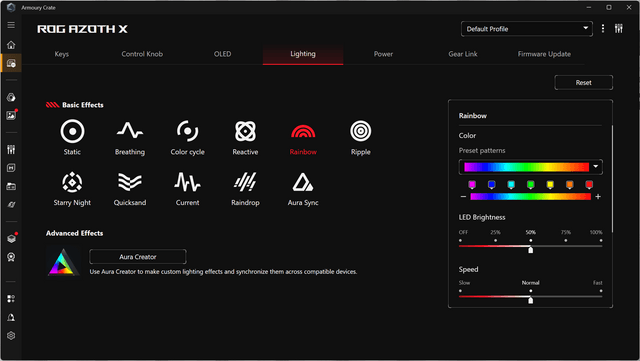Set LED Brightness to OFF
640x361 pixels.
(x=460, y=241)
